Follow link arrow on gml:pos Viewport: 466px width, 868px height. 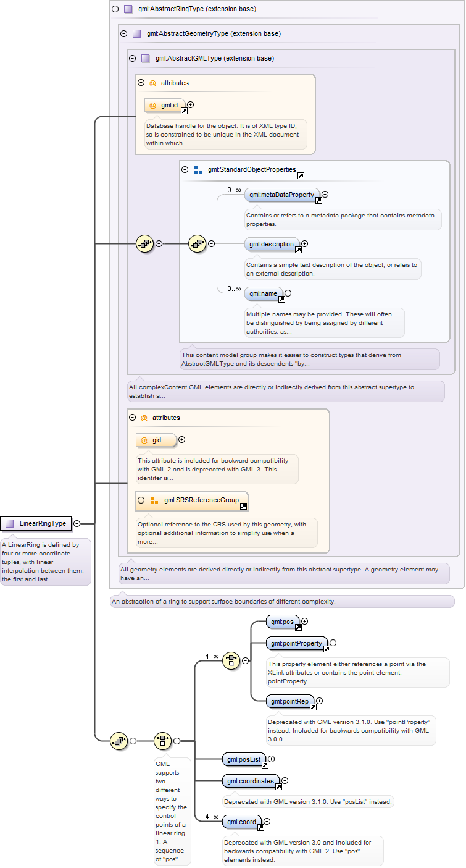pos(298,627)
